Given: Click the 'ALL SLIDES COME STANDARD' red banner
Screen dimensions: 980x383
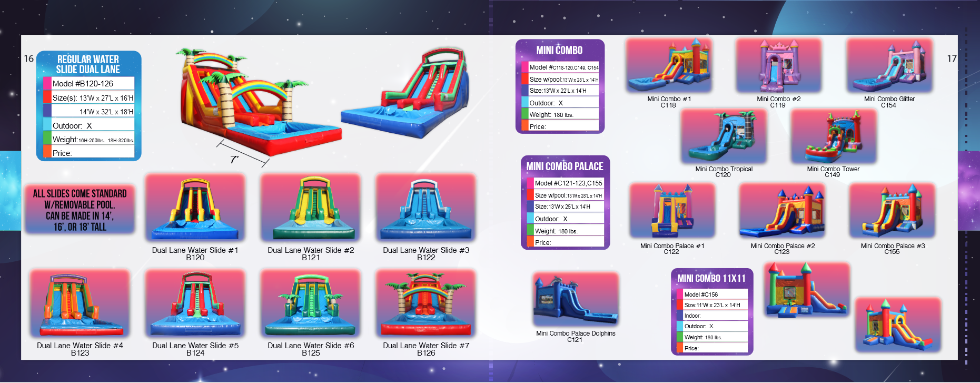Looking at the screenshot, I should (80, 210).
